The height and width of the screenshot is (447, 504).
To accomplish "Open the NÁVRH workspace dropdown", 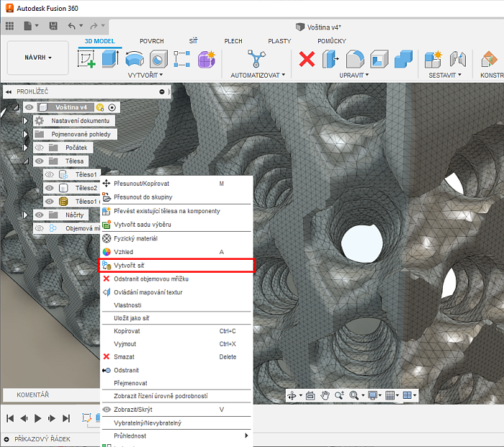I will tap(38, 58).
